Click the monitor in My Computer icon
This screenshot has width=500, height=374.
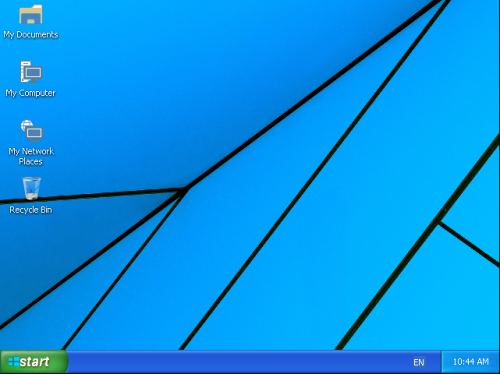pos(33,73)
